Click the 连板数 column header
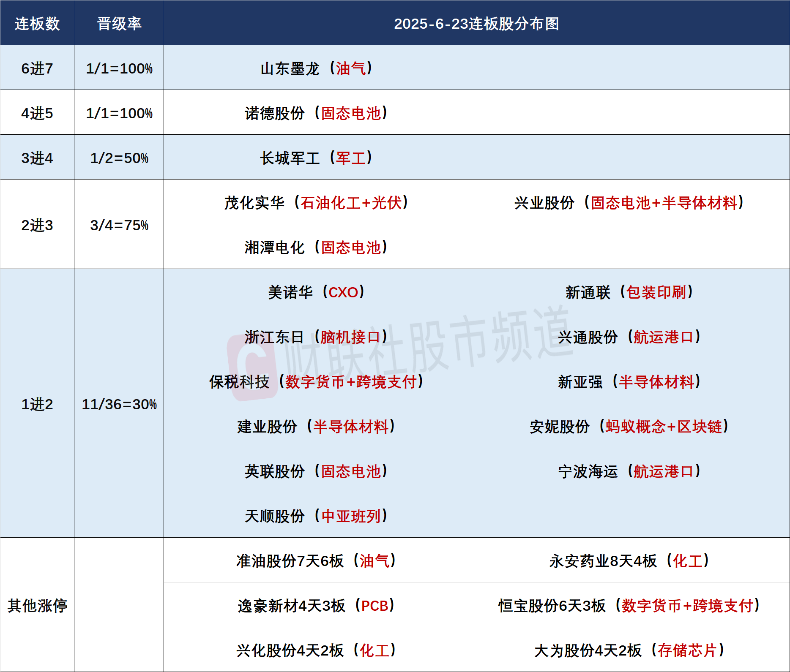 pyautogui.click(x=37, y=23)
